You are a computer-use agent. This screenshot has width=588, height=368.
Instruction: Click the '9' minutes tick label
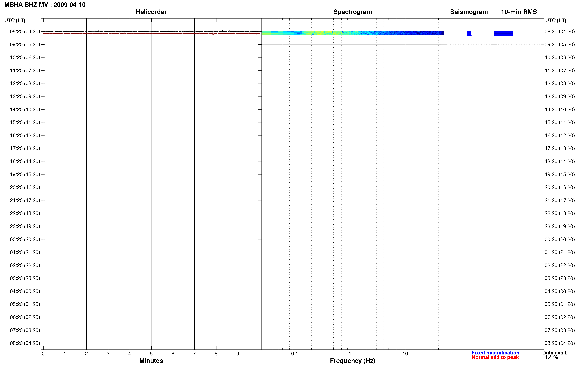[x=238, y=354]
